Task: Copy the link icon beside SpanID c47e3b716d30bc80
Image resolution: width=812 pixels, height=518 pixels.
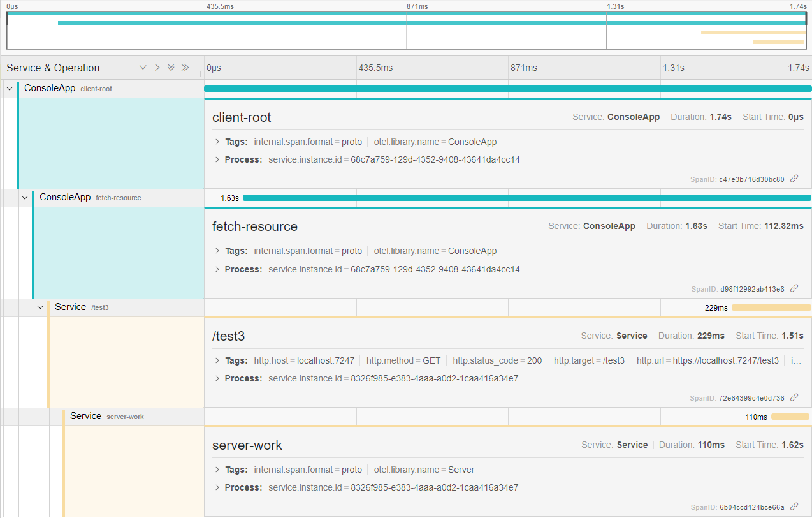Action: [x=794, y=179]
